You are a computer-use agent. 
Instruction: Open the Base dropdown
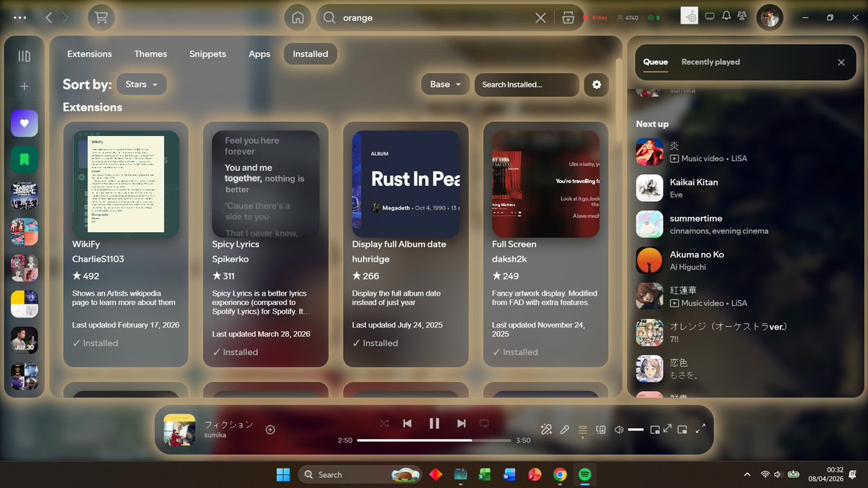(x=446, y=85)
